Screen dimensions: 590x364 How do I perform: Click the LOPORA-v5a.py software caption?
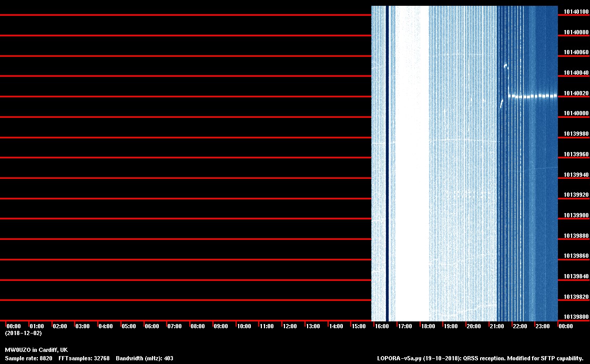(480, 358)
